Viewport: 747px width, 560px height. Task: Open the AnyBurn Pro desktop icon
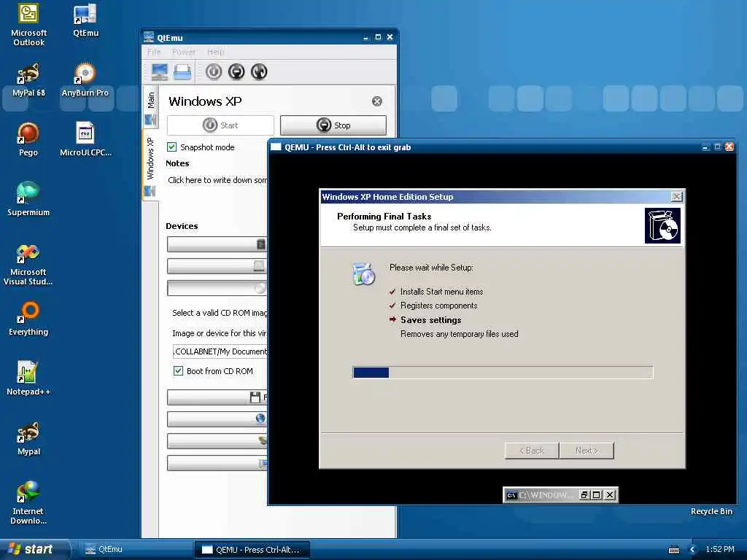coord(85,80)
